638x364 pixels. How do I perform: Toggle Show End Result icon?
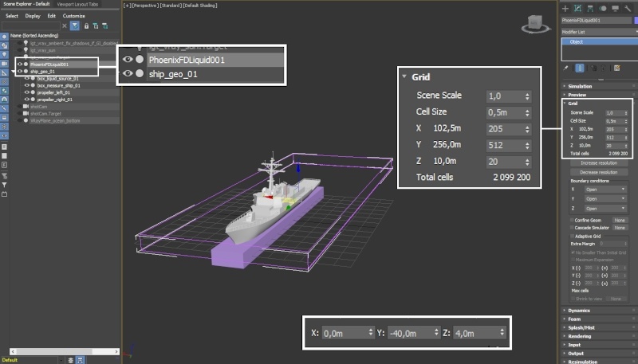tap(581, 68)
